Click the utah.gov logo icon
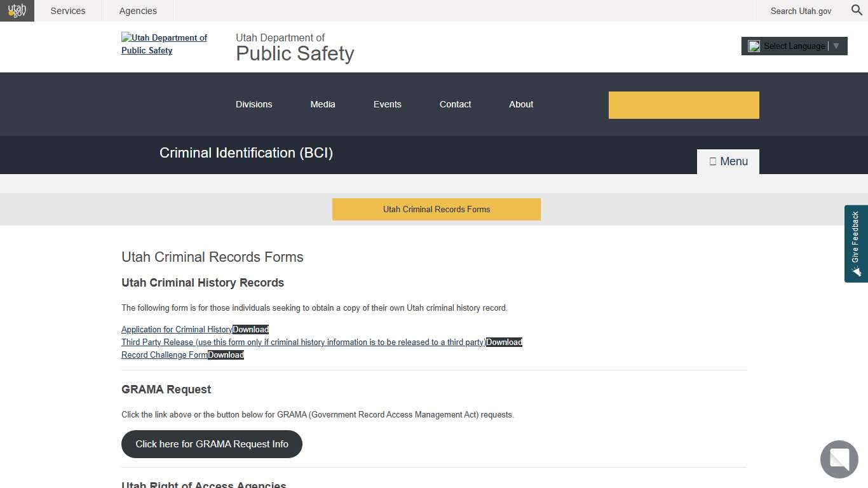The height and width of the screenshot is (488, 868). pos(17,10)
